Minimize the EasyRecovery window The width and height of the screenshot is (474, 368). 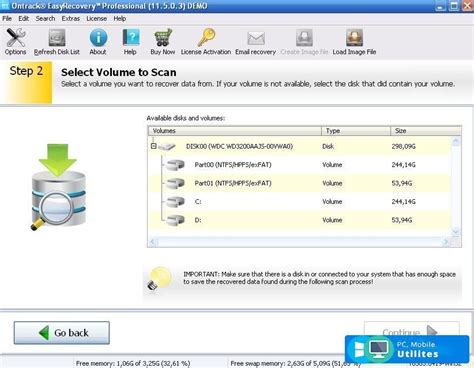pyautogui.click(x=440, y=6)
